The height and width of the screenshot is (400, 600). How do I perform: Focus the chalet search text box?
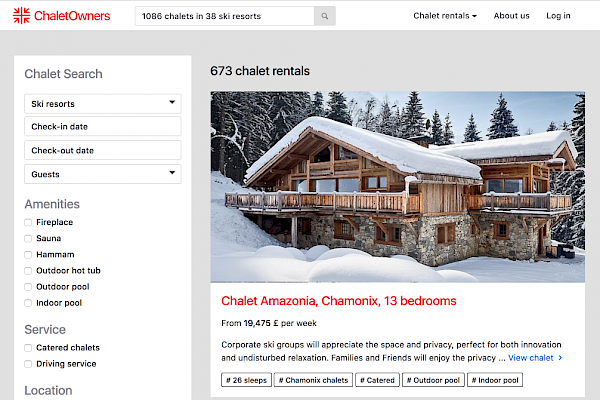225,16
